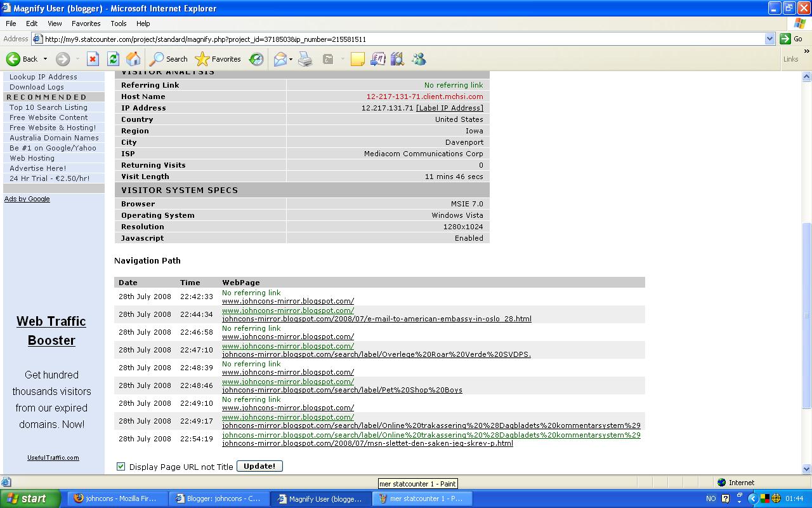Viewport: 812px width, 508px height.
Task: Click the Links toolbar label
Action: pyautogui.click(x=790, y=59)
